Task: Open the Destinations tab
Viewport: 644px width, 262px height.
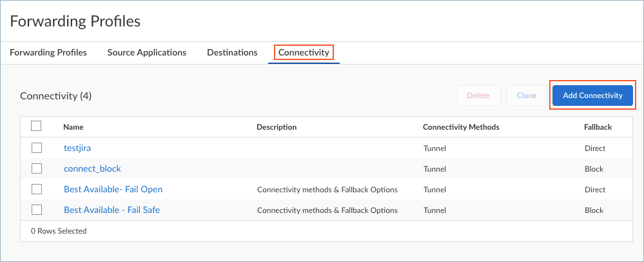Action: 232,52
